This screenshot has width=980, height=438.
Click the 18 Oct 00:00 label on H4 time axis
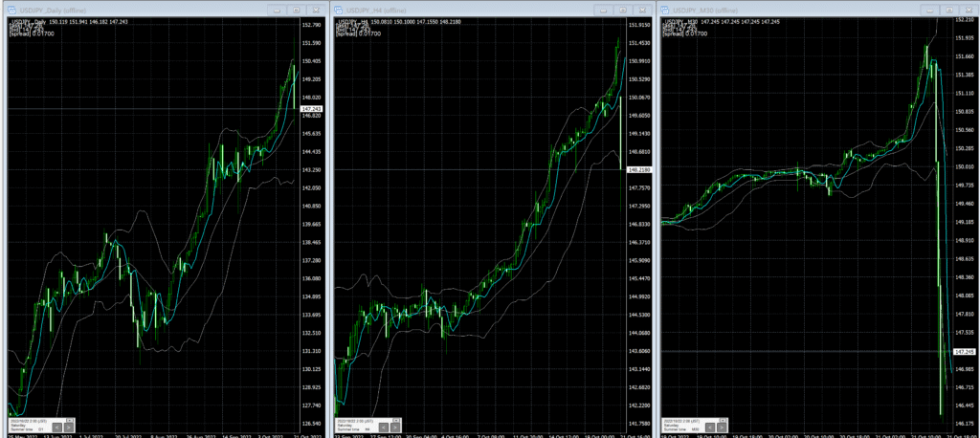pyautogui.click(x=599, y=435)
